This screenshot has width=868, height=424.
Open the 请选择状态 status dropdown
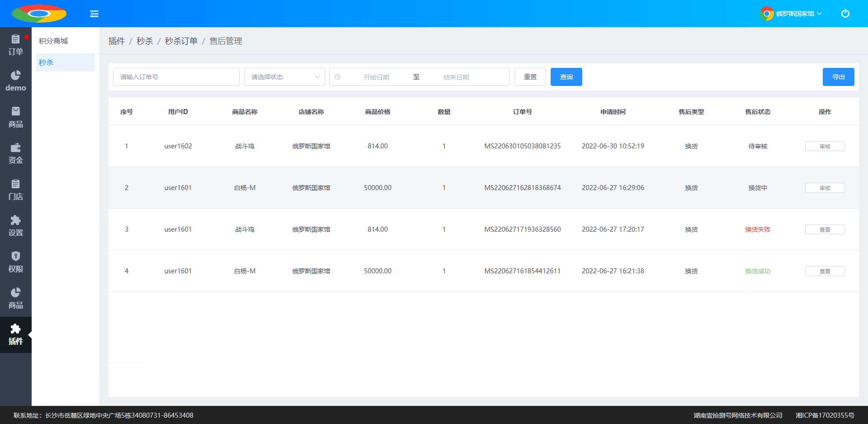click(x=285, y=77)
